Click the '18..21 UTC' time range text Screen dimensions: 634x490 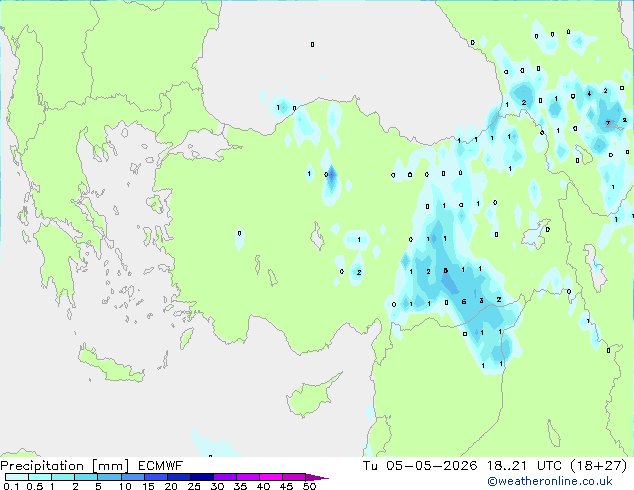pos(524,466)
